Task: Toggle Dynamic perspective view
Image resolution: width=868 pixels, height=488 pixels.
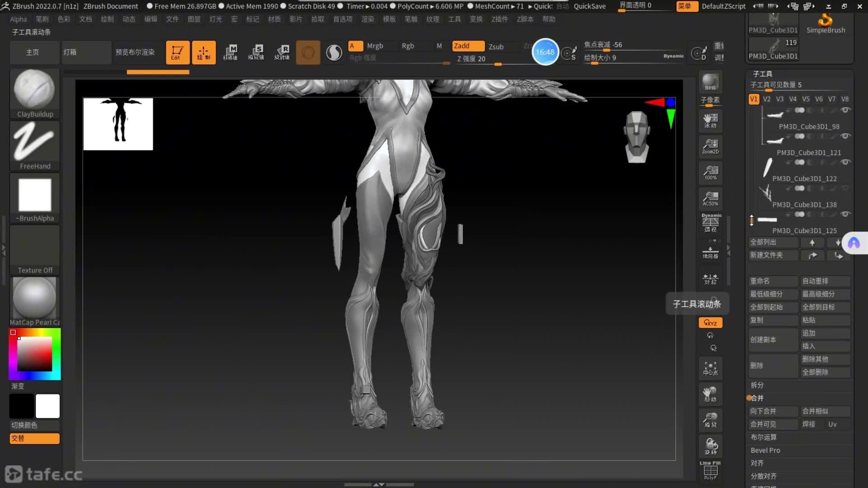Action: 710,223
